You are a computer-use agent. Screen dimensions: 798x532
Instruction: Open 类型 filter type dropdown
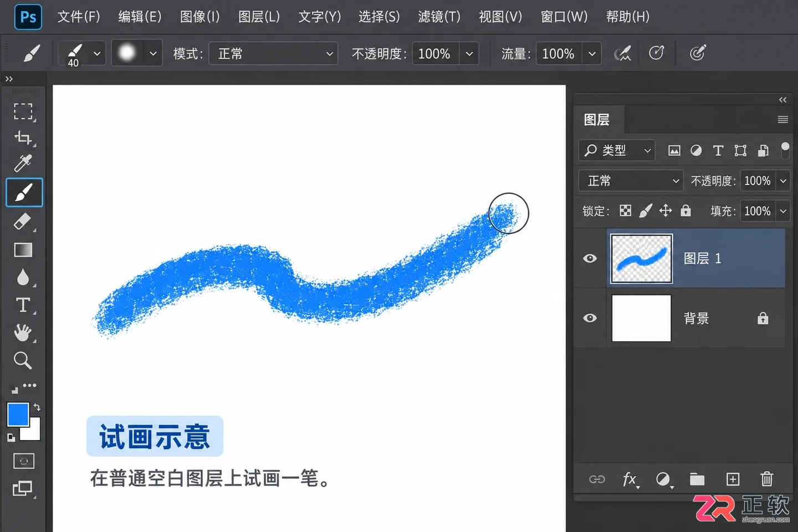pos(617,150)
